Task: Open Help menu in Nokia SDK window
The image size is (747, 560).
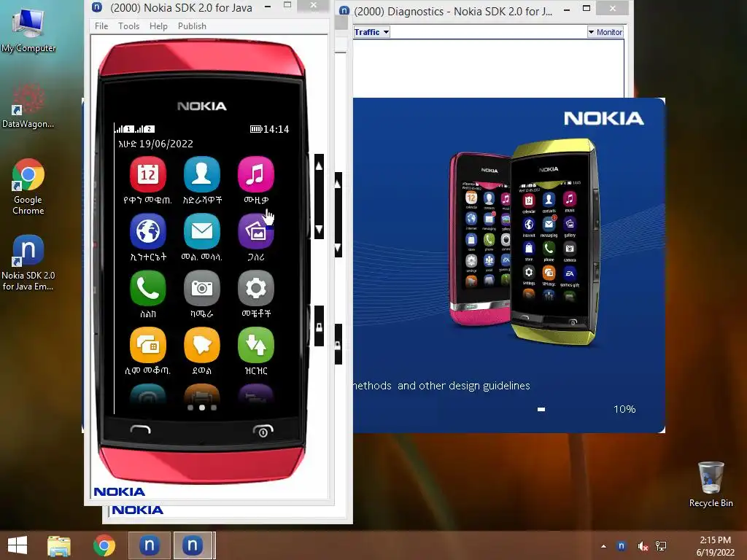Action: [x=158, y=26]
